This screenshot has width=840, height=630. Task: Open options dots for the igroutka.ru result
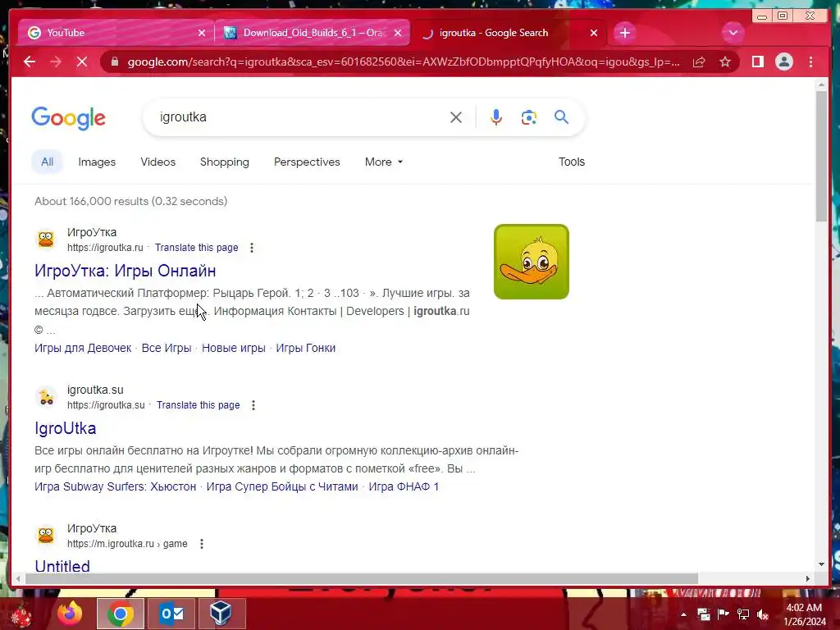click(x=252, y=248)
